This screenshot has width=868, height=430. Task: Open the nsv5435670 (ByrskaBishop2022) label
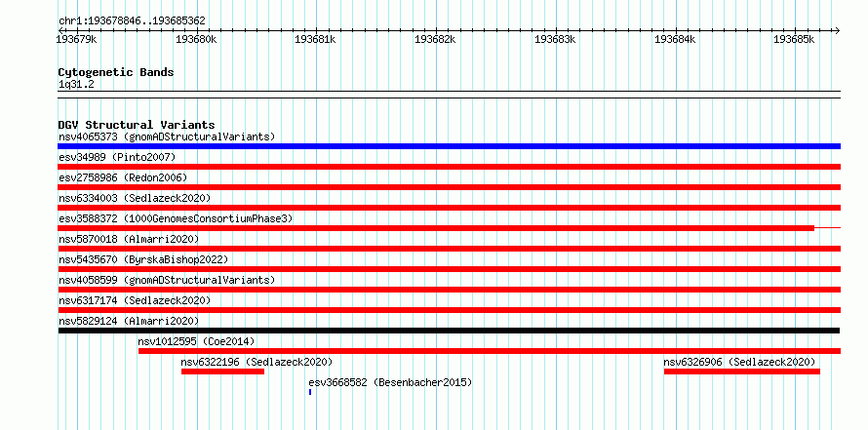(143, 259)
